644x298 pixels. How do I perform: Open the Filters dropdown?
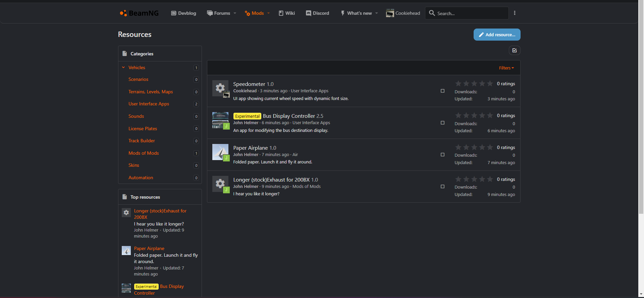click(506, 68)
